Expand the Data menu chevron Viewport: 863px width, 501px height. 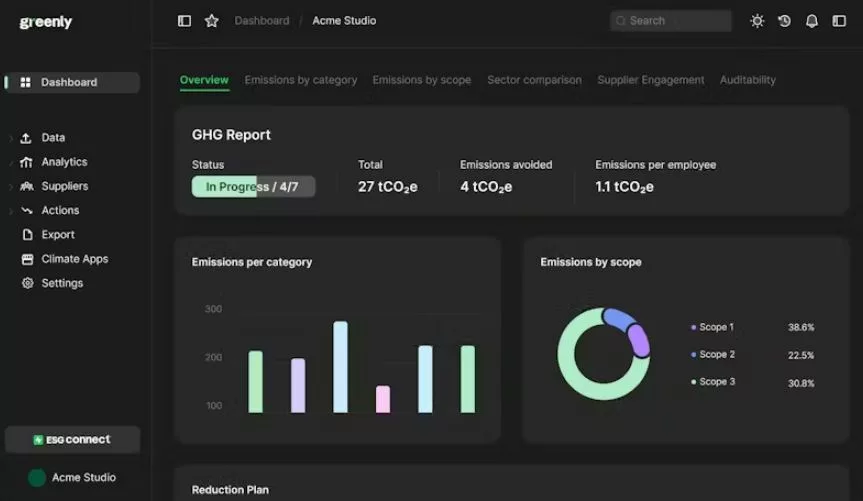[10, 138]
